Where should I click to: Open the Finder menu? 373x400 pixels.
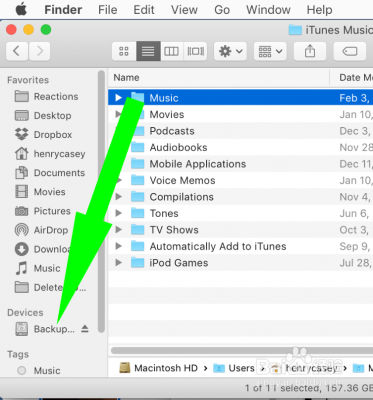tap(63, 10)
